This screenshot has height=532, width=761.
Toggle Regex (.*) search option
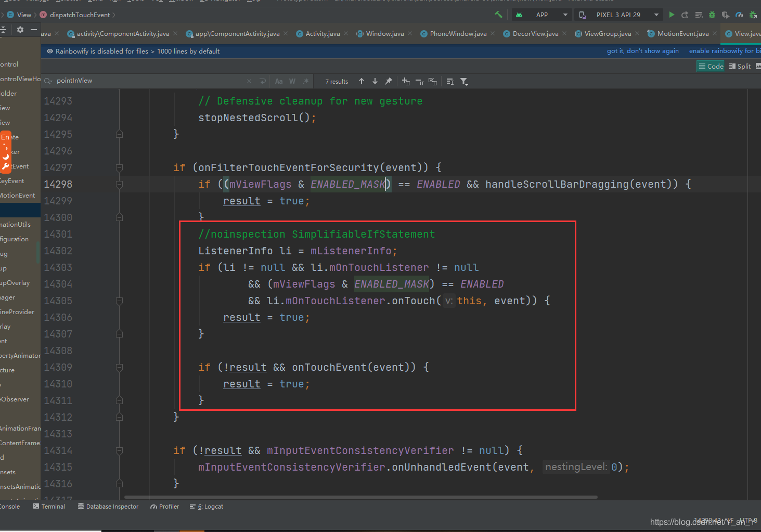coord(306,81)
